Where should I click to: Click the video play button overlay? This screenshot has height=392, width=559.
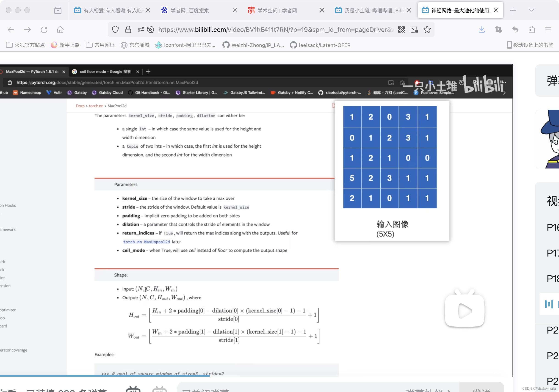(465, 311)
